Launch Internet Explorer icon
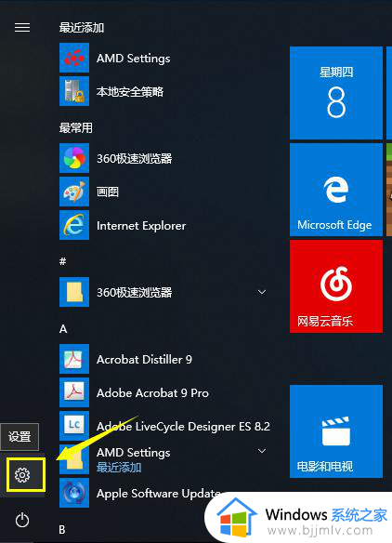 (74, 225)
